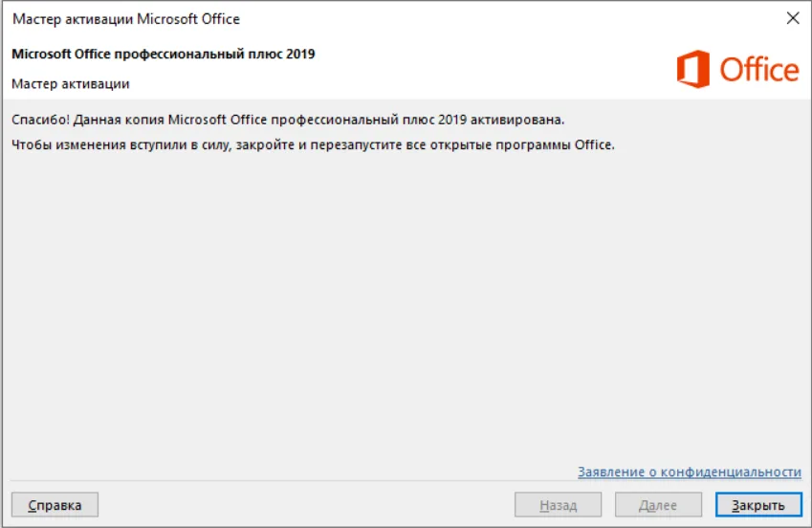
Task: Click the window title Мастер активации Microsoft Office
Action: click(x=126, y=19)
